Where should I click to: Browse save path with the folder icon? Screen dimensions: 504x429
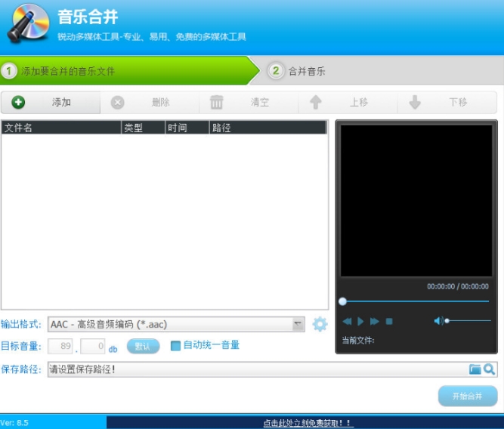(x=475, y=369)
